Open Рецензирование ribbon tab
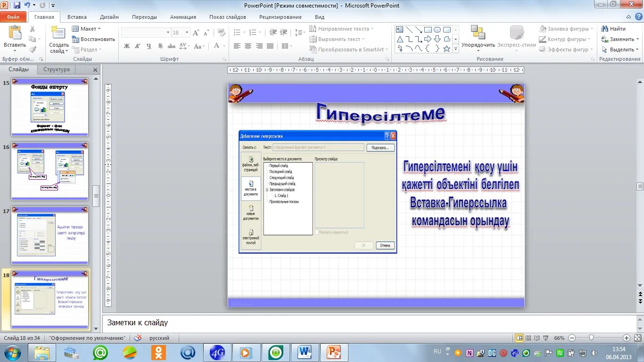This screenshot has height=362, width=644. [x=281, y=17]
